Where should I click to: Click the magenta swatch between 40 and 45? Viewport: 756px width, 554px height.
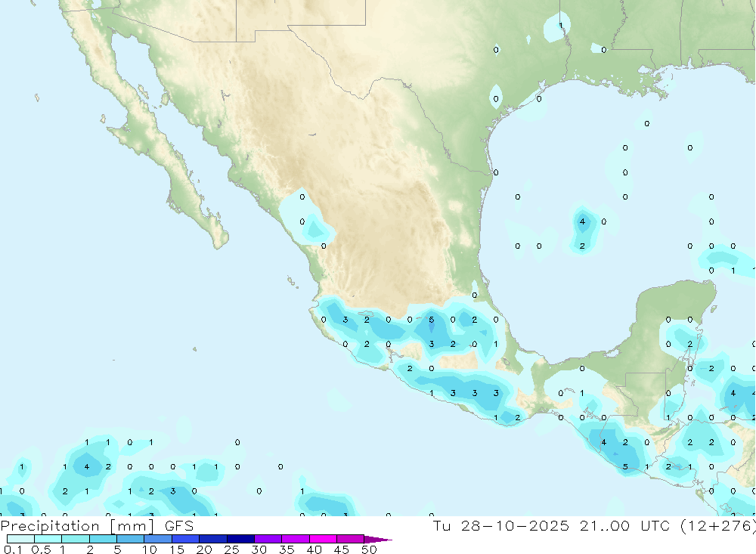[x=323, y=539]
